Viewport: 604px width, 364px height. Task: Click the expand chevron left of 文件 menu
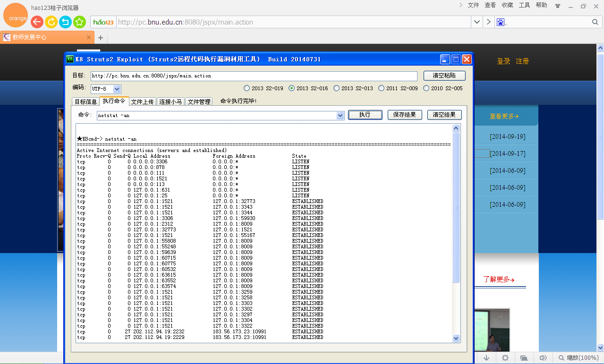click(461, 5)
